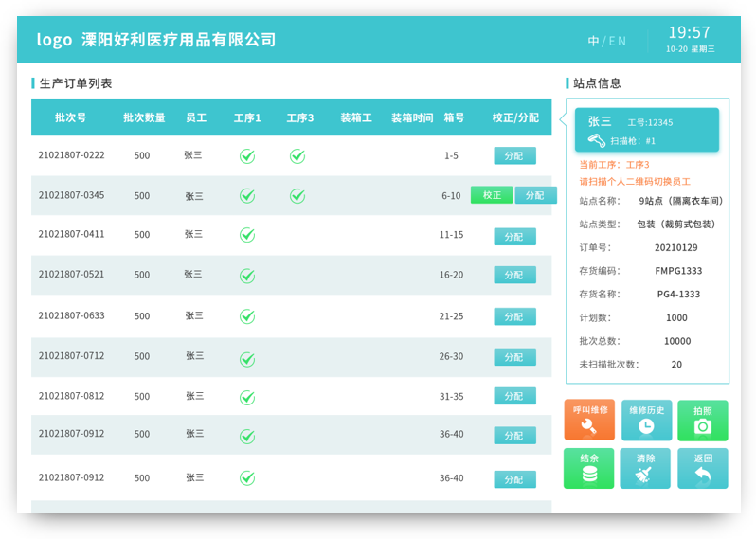Click 分配 button for batch 21021807-0712
This screenshot has width=756, height=539.
[514, 357]
